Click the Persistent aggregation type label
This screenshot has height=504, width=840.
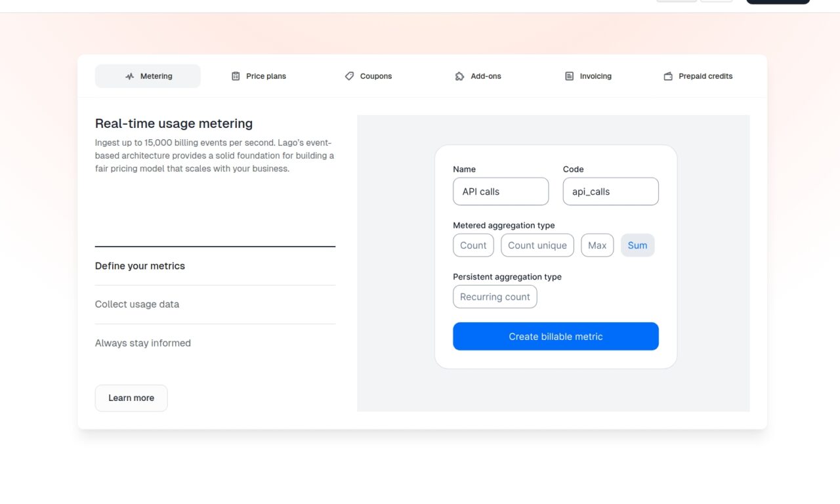[x=507, y=276]
